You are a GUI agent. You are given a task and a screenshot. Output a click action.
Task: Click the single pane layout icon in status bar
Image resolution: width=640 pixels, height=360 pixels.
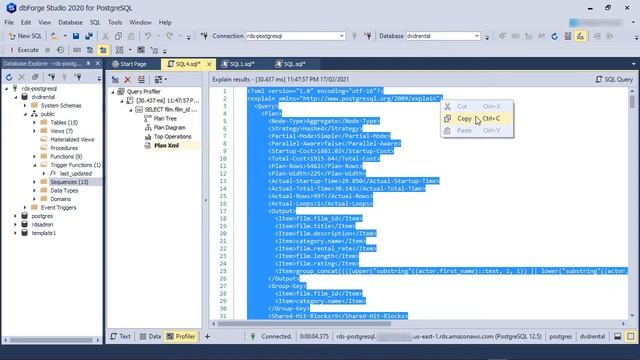tap(631, 336)
